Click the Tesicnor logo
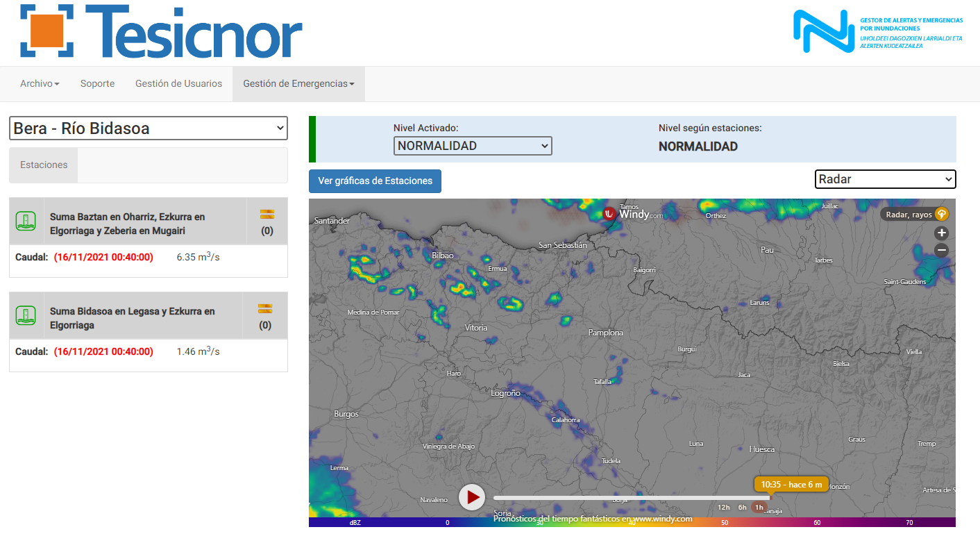The image size is (980, 534). coord(161,32)
